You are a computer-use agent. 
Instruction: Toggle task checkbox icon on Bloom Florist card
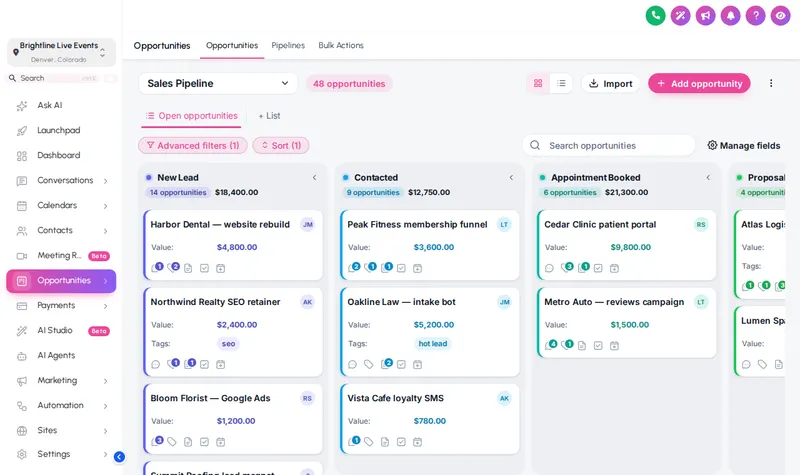pyautogui.click(x=204, y=442)
